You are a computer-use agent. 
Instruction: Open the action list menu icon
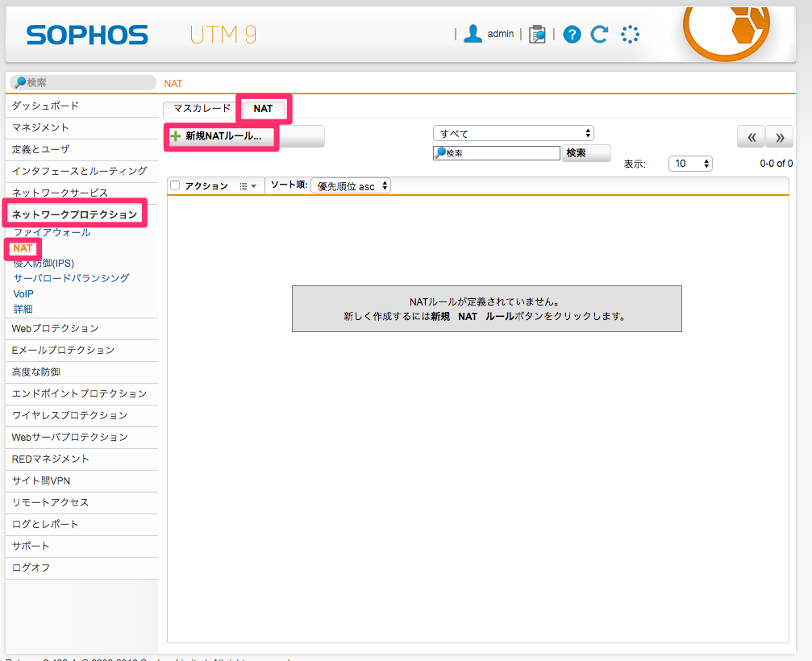point(248,186)
